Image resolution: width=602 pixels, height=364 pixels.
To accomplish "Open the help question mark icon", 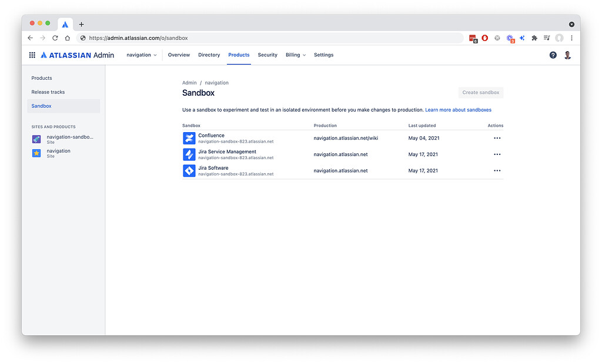I will coord(553,55).
